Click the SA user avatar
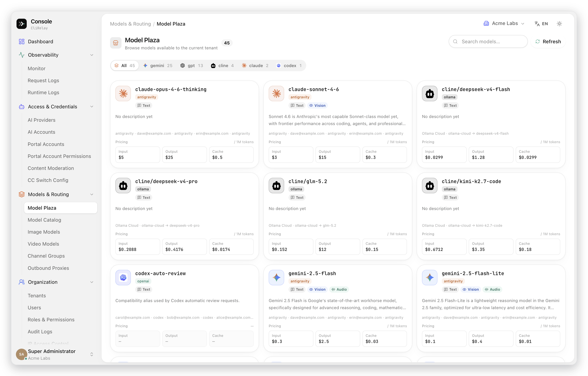Screen dimensions: 588x376 click(x=21, y=355)
